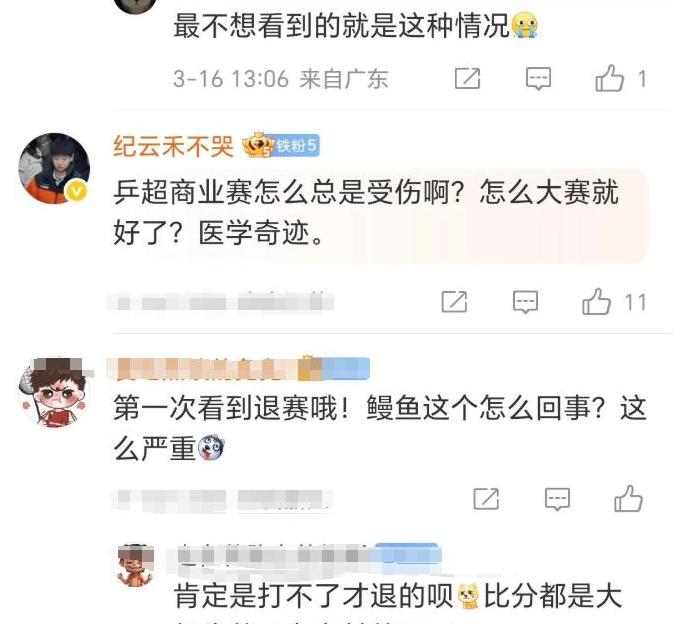Like the 第一次看到退赛 comment
Viewport: 681px width, 624px height.
pos(628,499)
